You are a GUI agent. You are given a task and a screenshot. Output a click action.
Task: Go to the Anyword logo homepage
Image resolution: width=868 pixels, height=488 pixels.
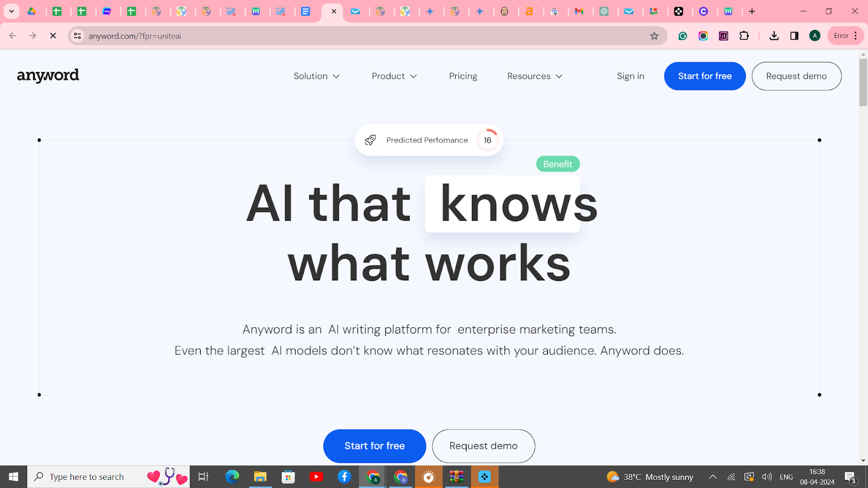pyautogui.click(x=48, y=76)
